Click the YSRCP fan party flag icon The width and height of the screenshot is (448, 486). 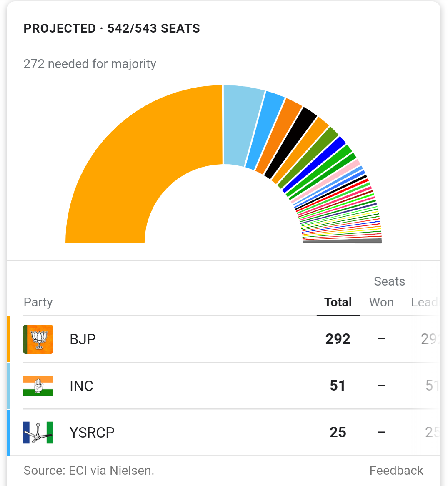click(x=38, y=433)
